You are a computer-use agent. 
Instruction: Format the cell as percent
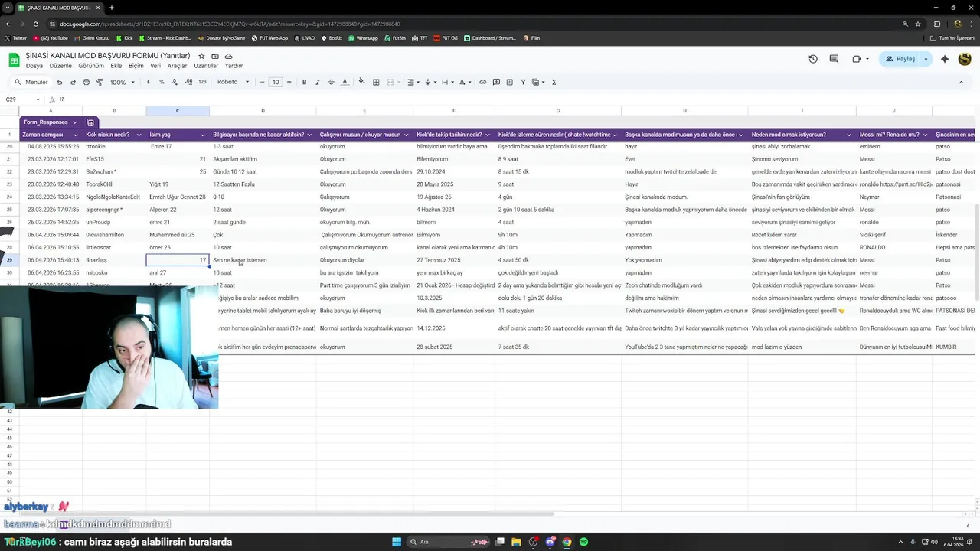tap(162, 82)
